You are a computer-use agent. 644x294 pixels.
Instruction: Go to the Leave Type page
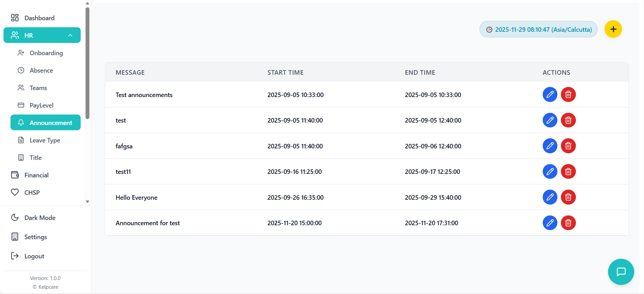click(x=45, y=140)
